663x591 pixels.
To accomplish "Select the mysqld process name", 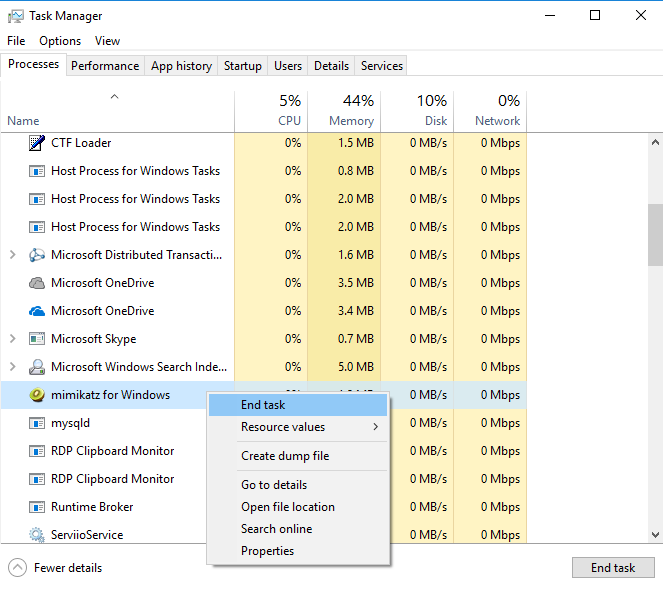I will (x=70, y=423).
